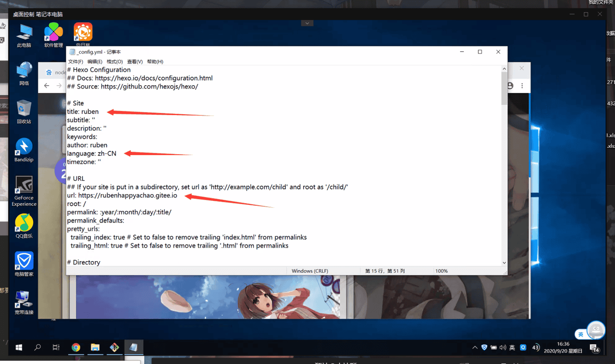The image size is (615, 364).
Task: Open the 文件(F) menu in Notepad
Action: click(75, 62)
